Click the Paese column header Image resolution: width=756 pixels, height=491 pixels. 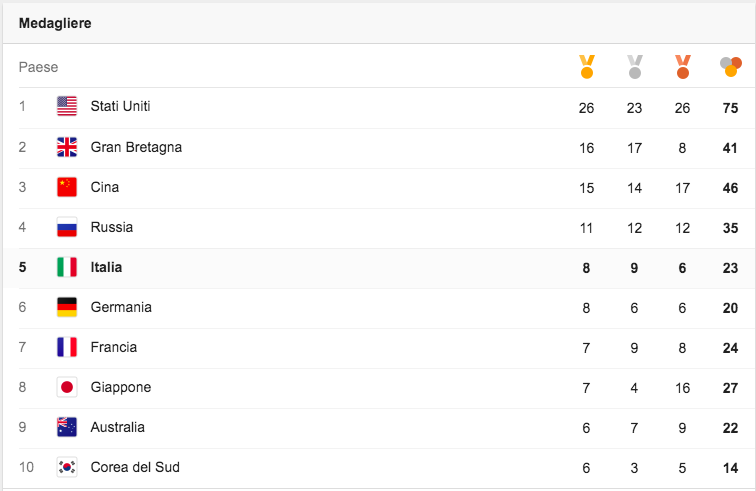(x=38, y=67)
